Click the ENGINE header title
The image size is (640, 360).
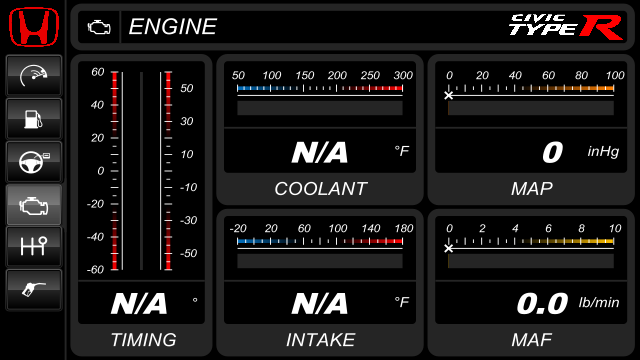click(x=173, y=27)
